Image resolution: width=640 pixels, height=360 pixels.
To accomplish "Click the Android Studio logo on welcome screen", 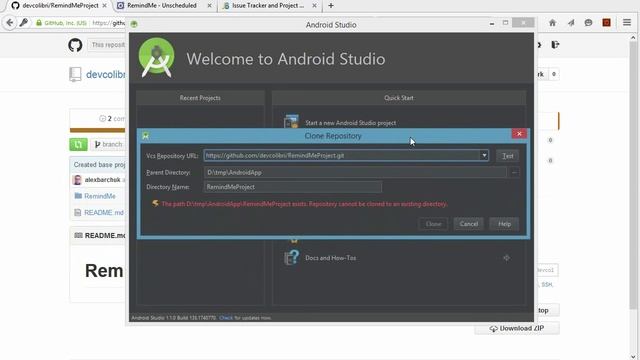I will (x=156, y=58).
